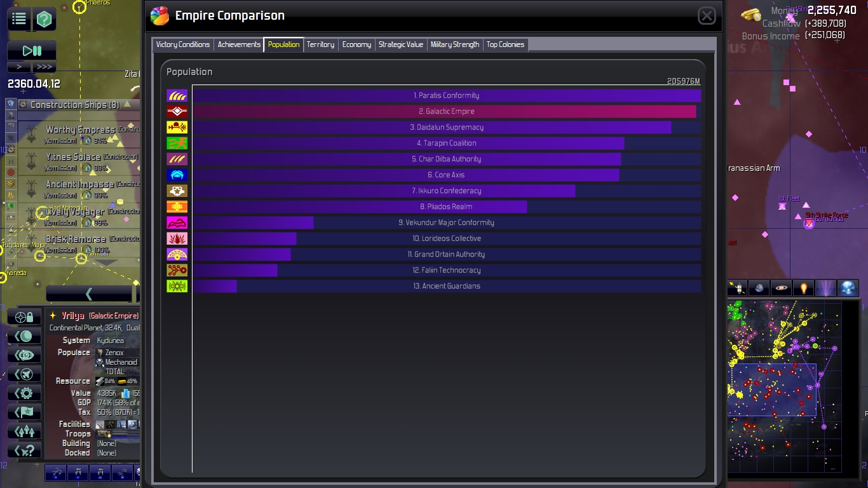Expand the ship list downward arrow
868x488 pixels.
[x=105, y=262]
